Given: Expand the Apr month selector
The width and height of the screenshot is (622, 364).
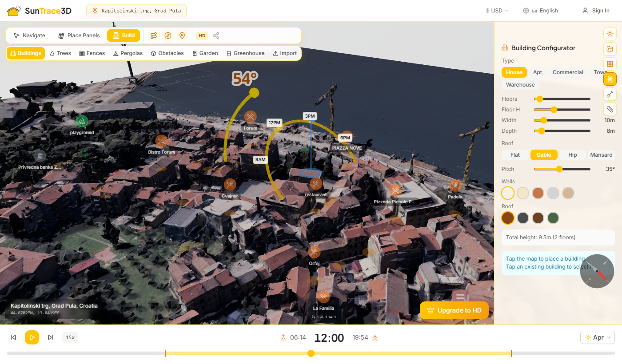Looking at the screenshot, I should [597, 337].
